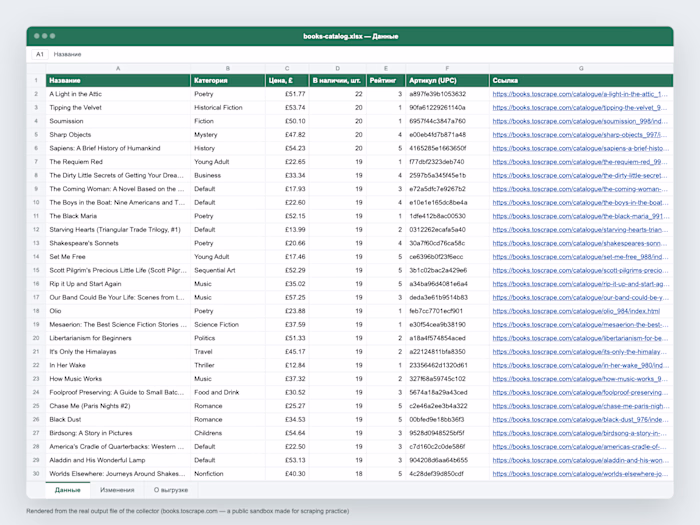Select the price cell £13.99

(287, 229)
